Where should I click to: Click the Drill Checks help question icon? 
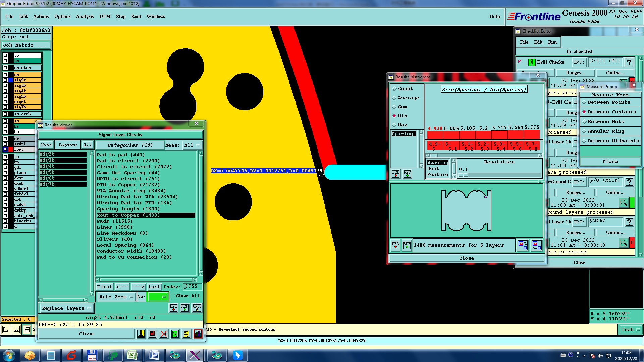[629, 62]
